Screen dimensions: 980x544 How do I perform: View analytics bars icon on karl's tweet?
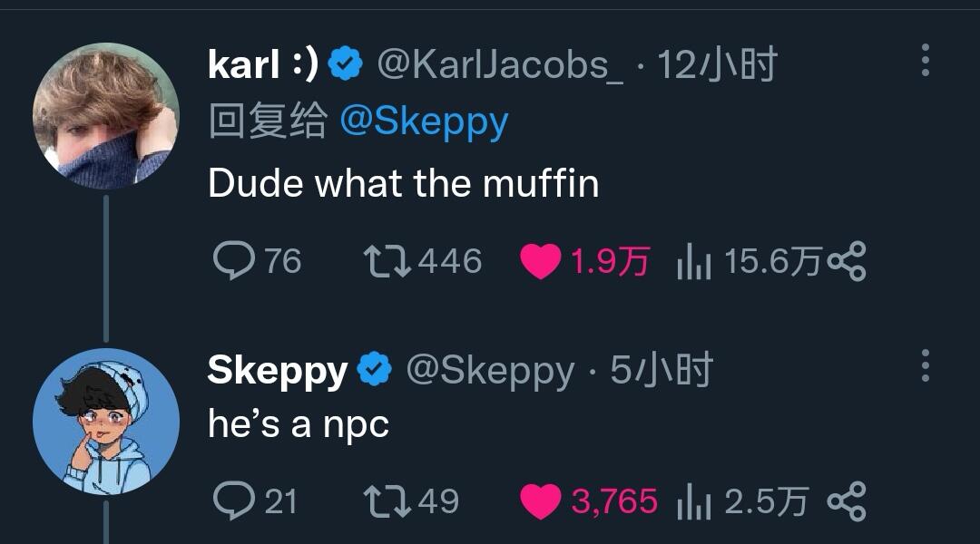[x=694, y=261]
